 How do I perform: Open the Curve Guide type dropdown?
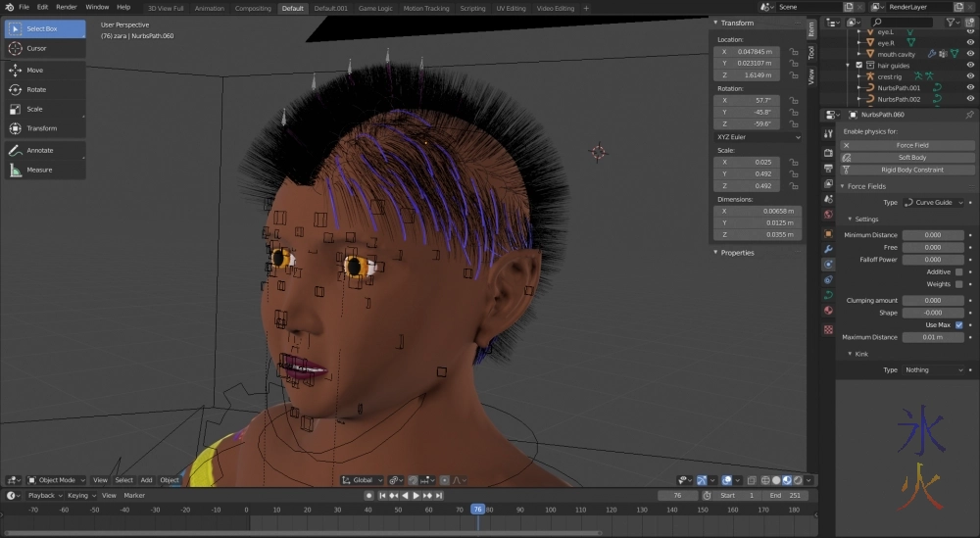coord(934,202)
